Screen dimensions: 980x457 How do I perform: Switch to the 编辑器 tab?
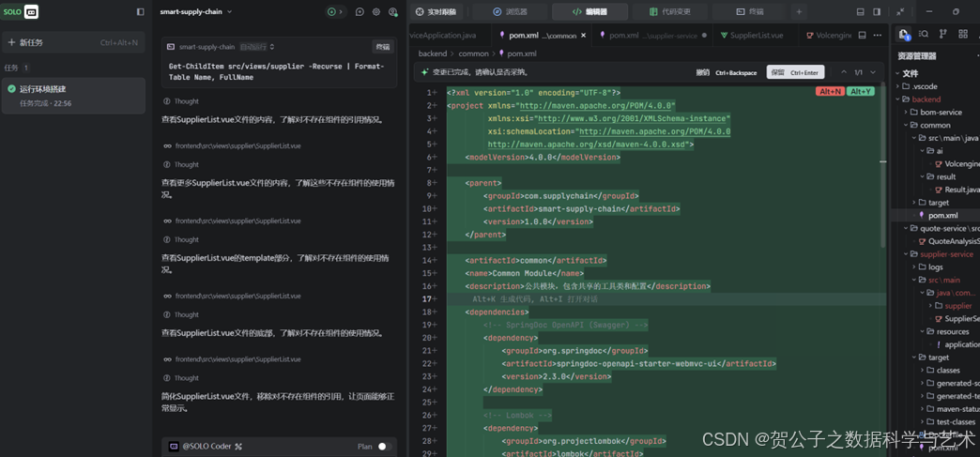pos(590,12)
